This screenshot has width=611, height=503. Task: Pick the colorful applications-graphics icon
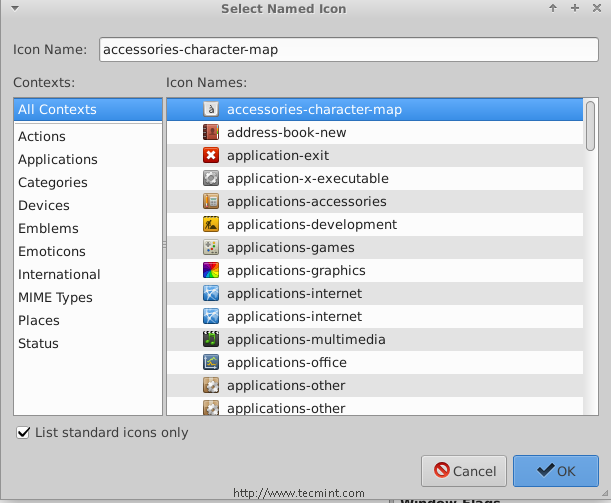coord(210,270)
